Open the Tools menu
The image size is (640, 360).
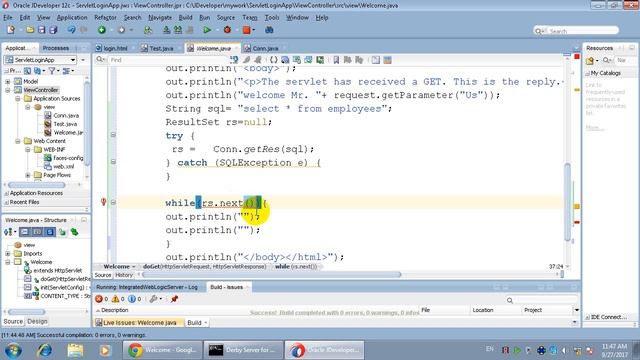pos(272,18)
